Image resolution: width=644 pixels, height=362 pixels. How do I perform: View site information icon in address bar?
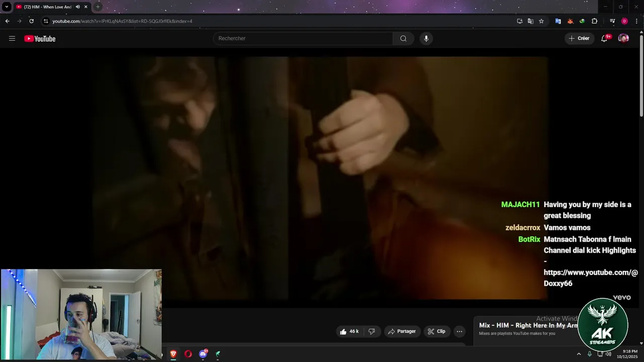coord(46,21)
